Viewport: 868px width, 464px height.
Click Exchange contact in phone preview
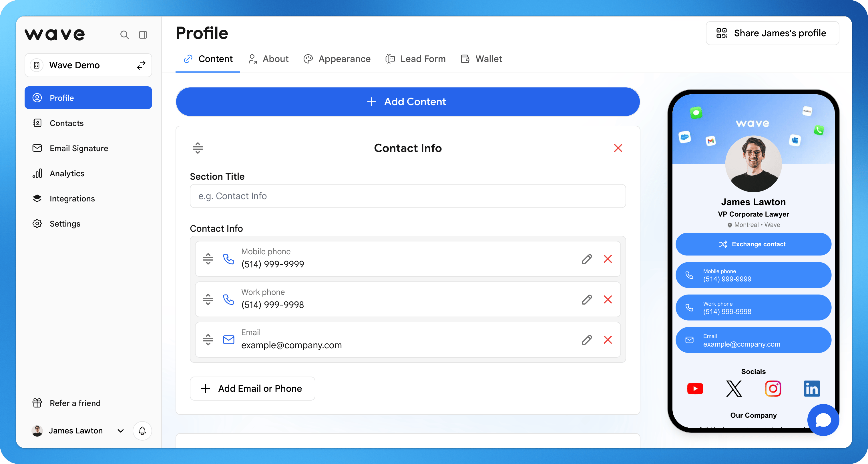coord(753,244)
